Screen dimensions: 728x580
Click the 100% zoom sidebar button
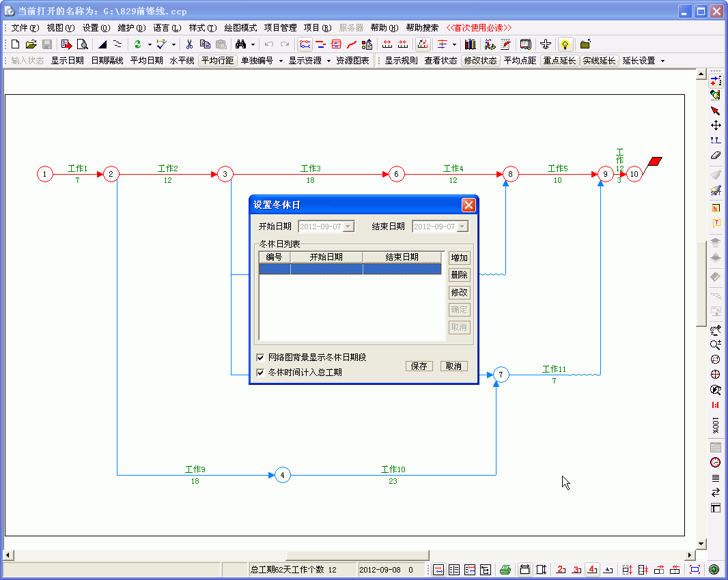pyautogui.click(x=716, y=425)
